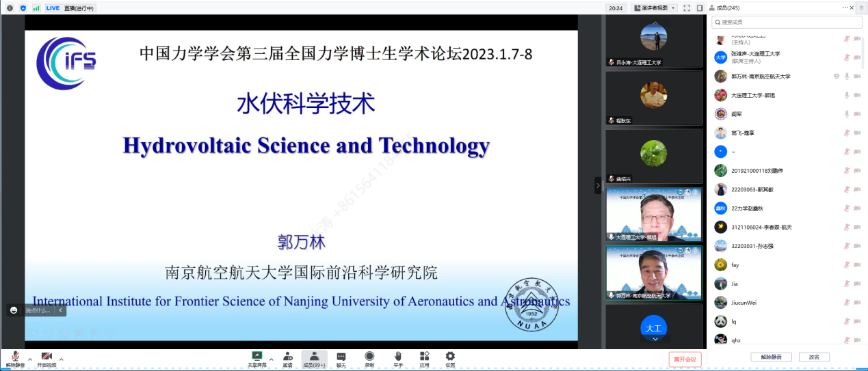Click muted mic icon in 高飞-惟享 row
The width and height of the screenshot is (868, 371).
click(847, 133)
